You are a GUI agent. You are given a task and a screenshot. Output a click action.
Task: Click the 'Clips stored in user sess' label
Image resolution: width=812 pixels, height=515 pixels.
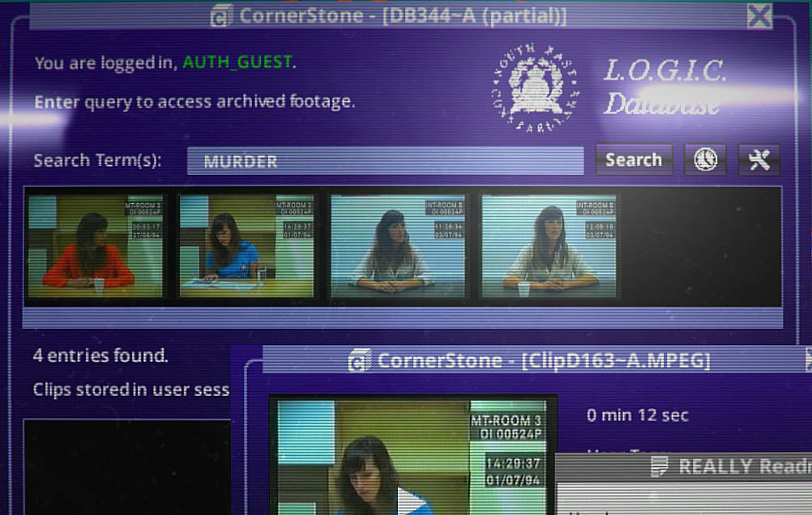(x=131, y=389)
